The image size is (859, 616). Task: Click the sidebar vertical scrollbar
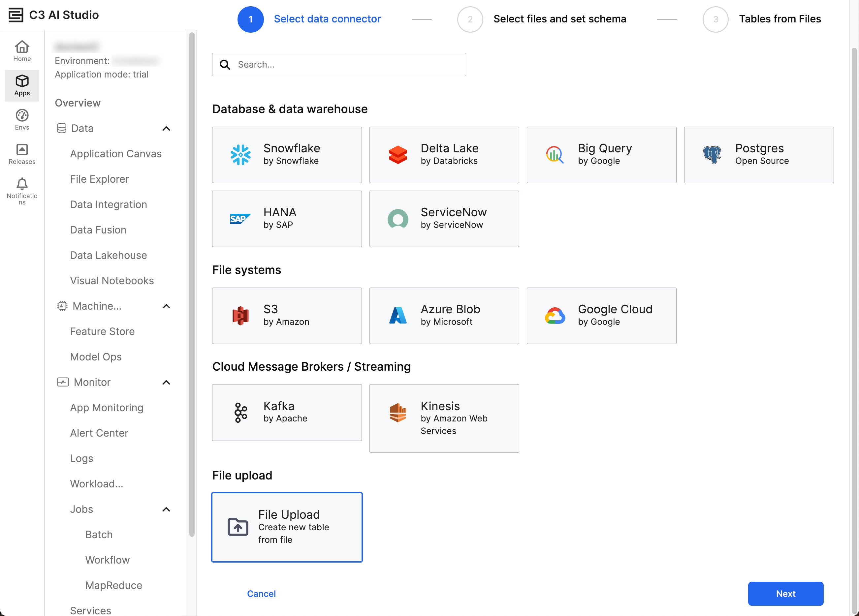pyautogui.click(x=192, y=284)
